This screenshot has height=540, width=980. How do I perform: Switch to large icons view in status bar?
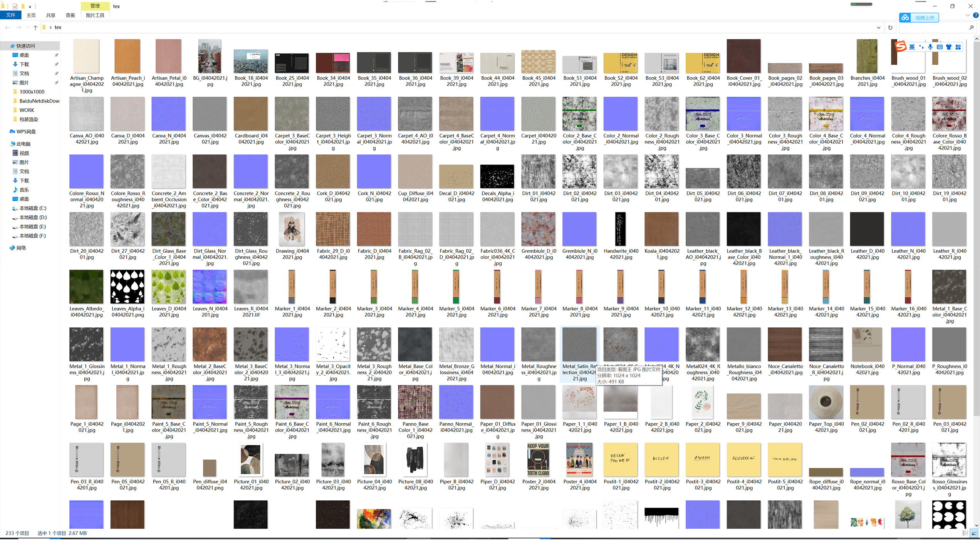[974, 533]
